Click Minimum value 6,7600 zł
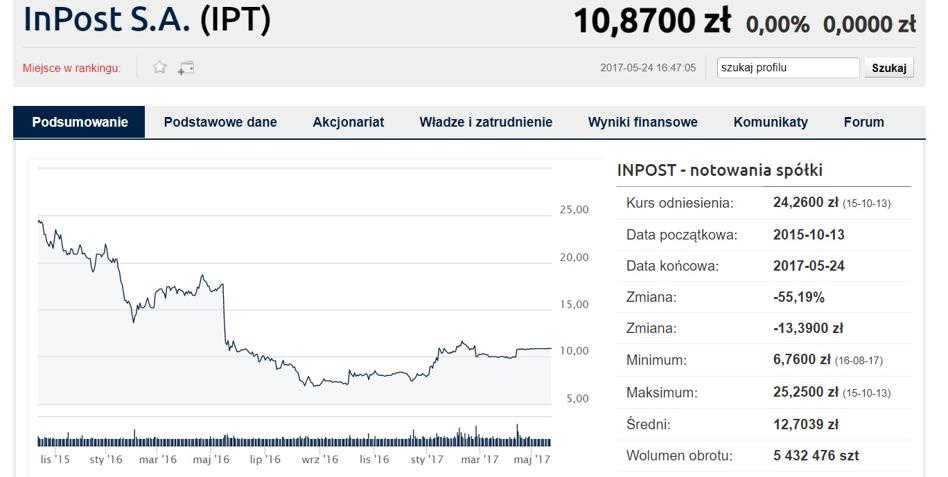The image size is (948, 477). tap(802, 360)
